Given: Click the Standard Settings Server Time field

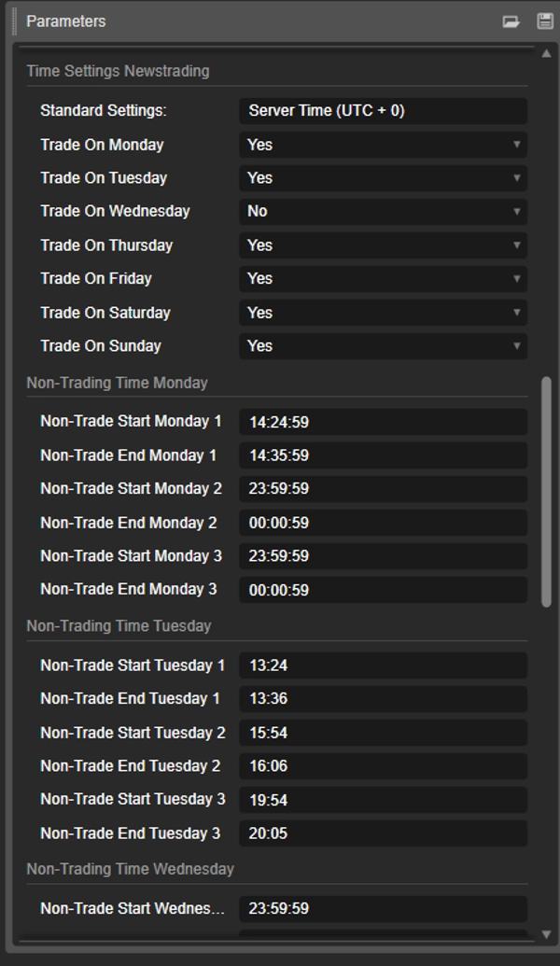Looking at the screenshot, I should point(383,110).
